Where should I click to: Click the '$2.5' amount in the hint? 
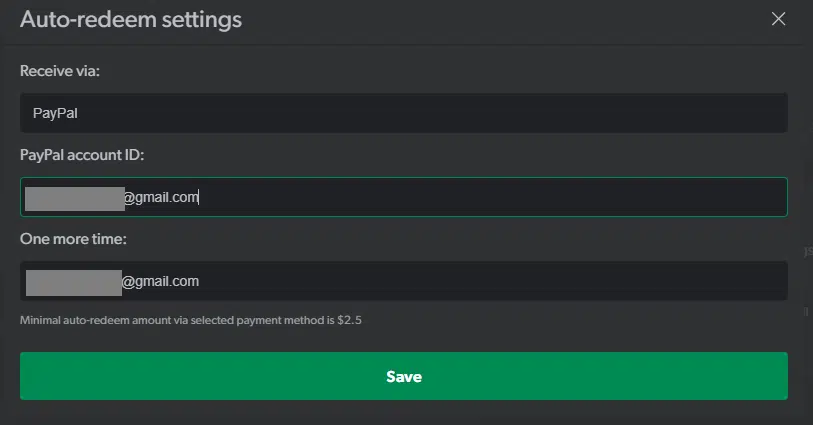point(364,320)
